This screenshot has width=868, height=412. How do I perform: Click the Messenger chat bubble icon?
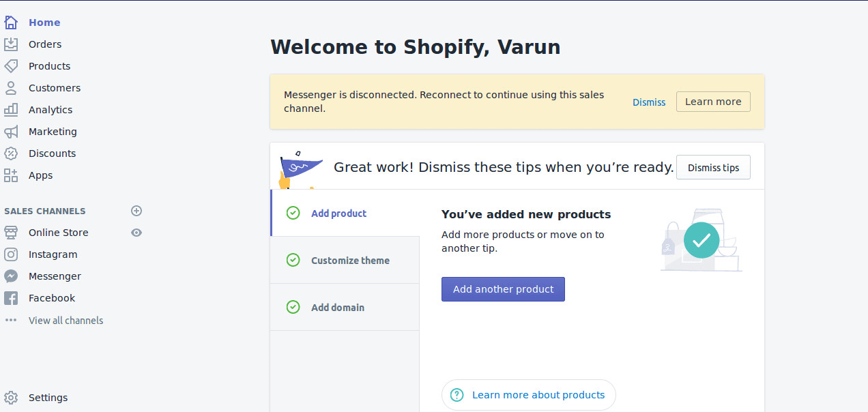tap(11, 276)
